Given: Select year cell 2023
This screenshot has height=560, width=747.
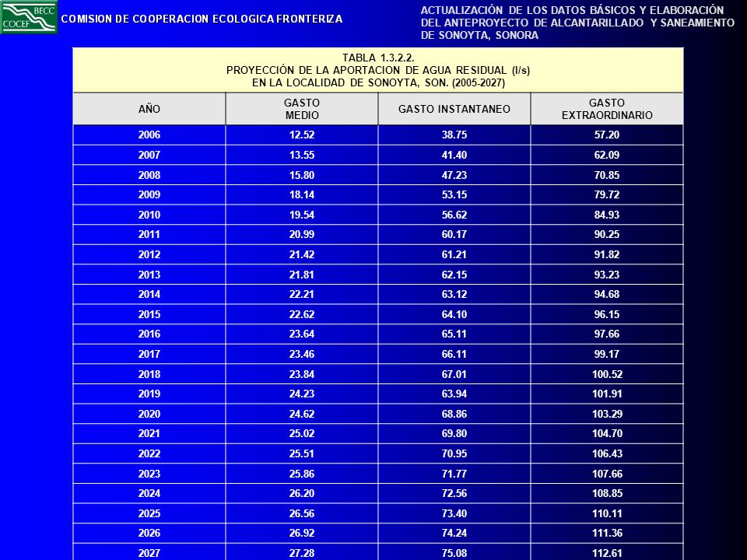Looking at the screenshot, I should [x=149, y=474].
